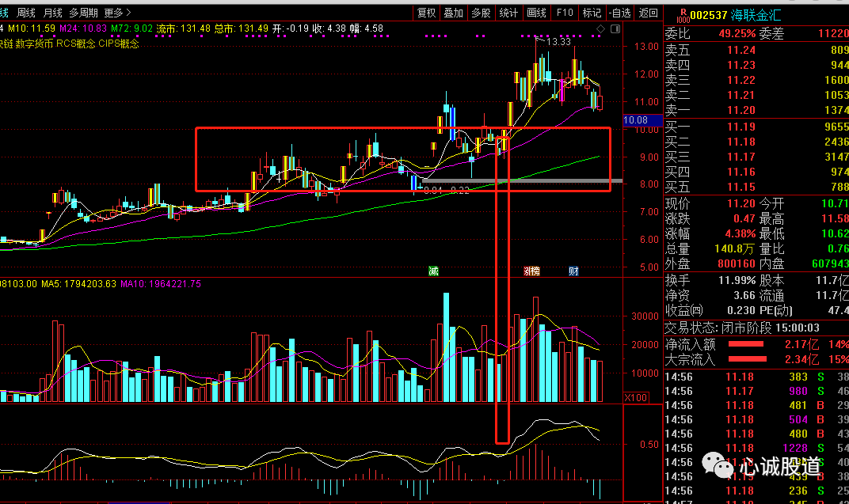Image resolution: width=849 pixels, height=504 pixels.
Task: Switch to the 月线 monthly chart
Action: [x=52, y=13]
